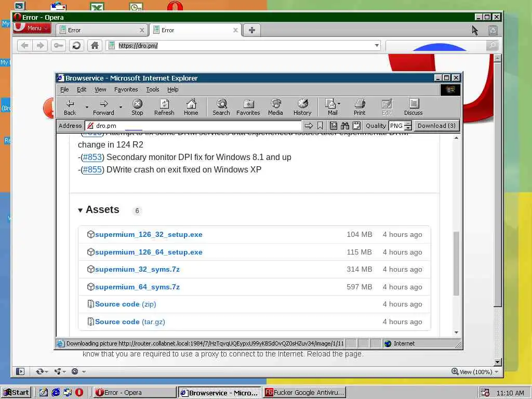Image resolution: width=532 pixels, height=399 pixels.
Task: Refresh the page in Internet Explorer
Action: [164, 107]
